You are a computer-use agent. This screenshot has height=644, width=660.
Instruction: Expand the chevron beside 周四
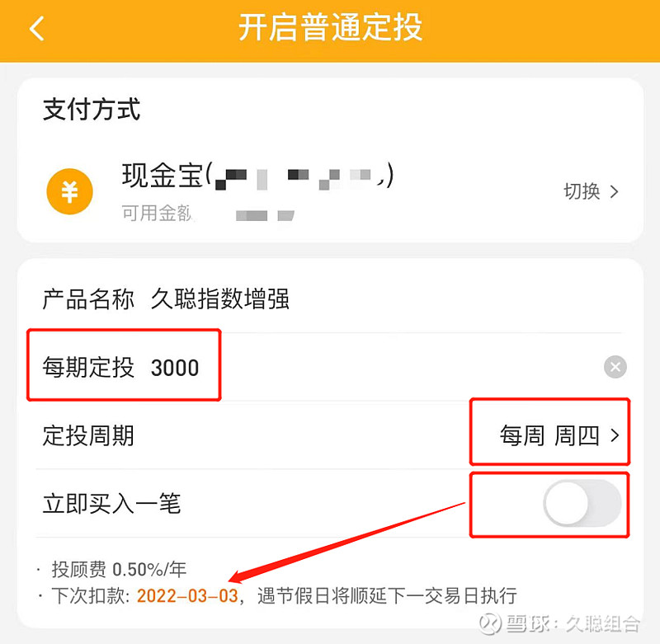615,435
